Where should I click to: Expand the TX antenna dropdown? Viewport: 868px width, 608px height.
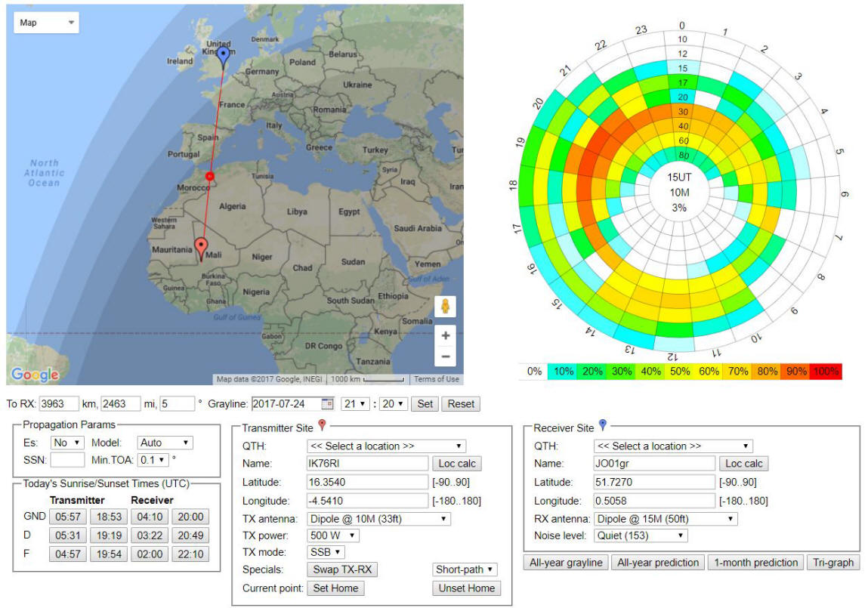click(x=378, y=519)
